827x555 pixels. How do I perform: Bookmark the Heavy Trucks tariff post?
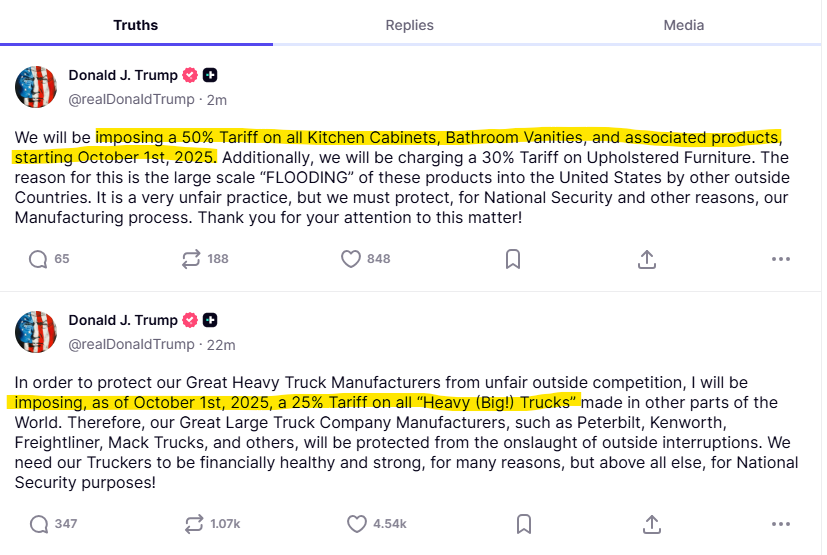click(x=523, y=524)
